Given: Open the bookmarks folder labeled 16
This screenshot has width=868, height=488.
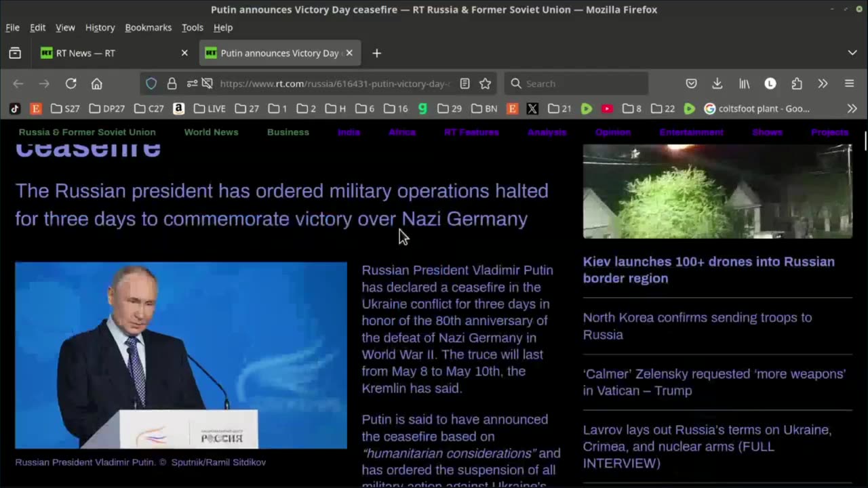Looking at the screenshot, I should tap(396, 108).
